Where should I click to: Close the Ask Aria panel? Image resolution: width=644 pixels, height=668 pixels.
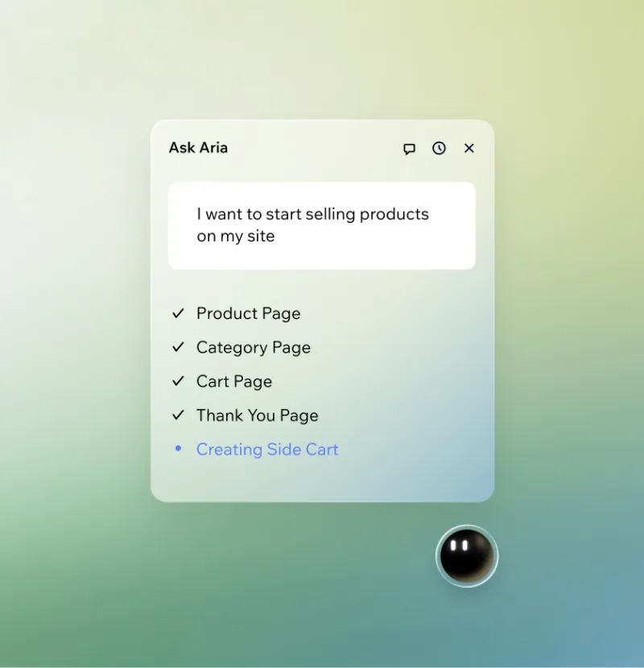click(469, 148)
